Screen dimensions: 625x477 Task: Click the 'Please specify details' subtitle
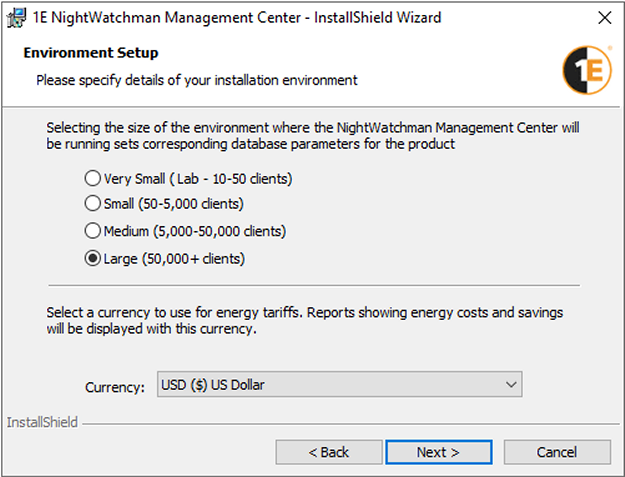click(197, 79)
